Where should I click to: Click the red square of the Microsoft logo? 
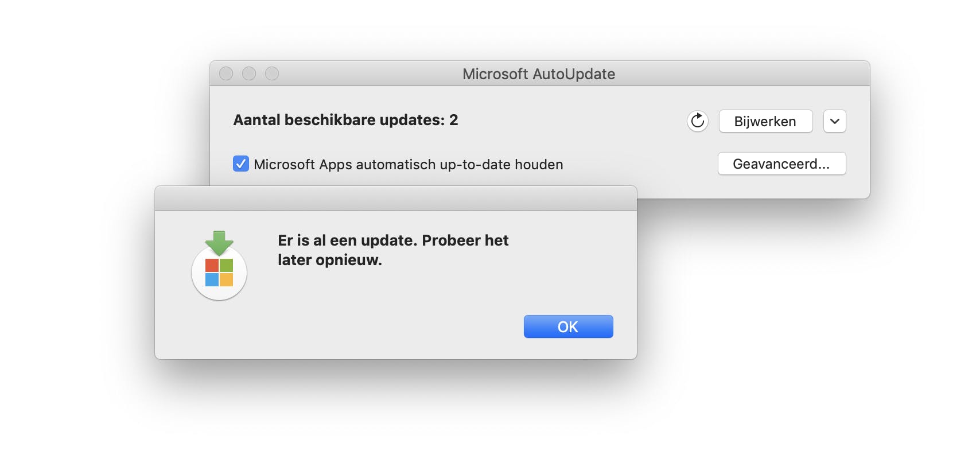click(212, 265)
